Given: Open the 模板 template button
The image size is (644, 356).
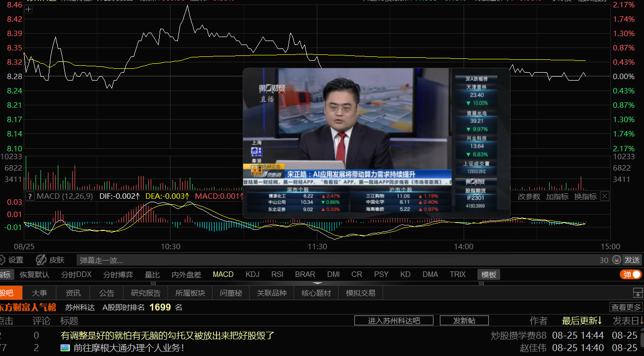Looking at the screenshot, I should point(489,274).
